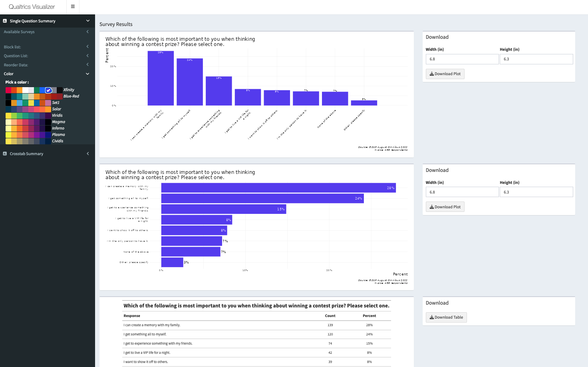Expand the Block list section
This screenshot has width=588, height=367.
87,47
